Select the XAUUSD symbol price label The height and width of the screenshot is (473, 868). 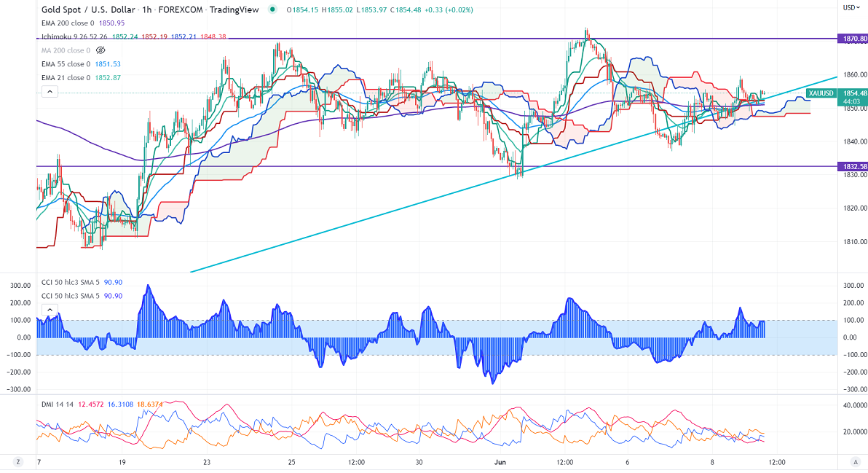(822, 93)
